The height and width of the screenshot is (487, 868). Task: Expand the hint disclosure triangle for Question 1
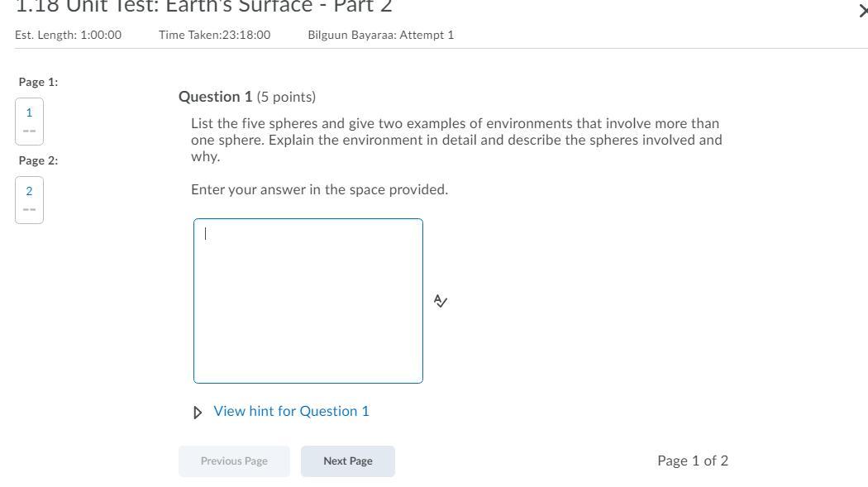(x=198, y=412)
